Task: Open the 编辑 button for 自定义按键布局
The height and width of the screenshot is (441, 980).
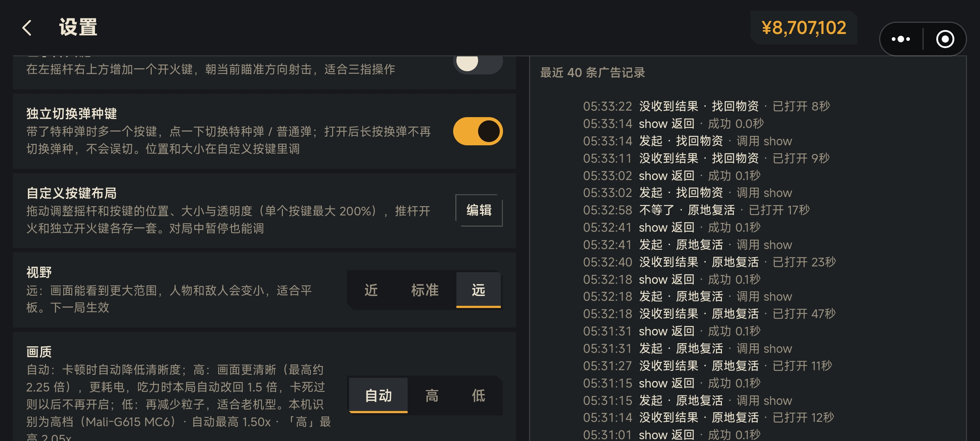Action: pos(478,210)
